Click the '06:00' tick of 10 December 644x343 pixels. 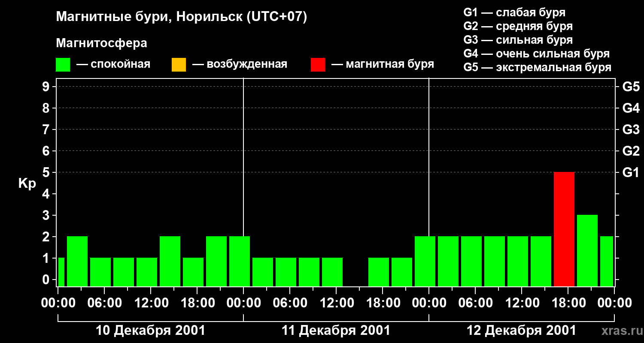coord(104,303)
